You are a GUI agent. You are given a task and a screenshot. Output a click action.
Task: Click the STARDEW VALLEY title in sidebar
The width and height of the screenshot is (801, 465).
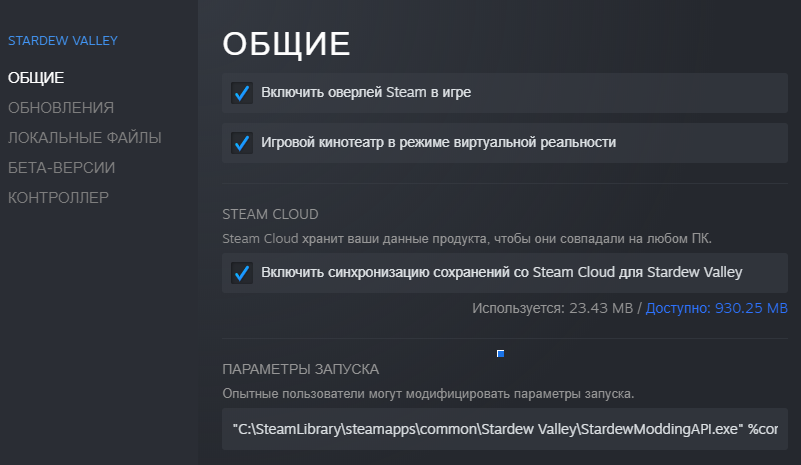tap(63, 41)
